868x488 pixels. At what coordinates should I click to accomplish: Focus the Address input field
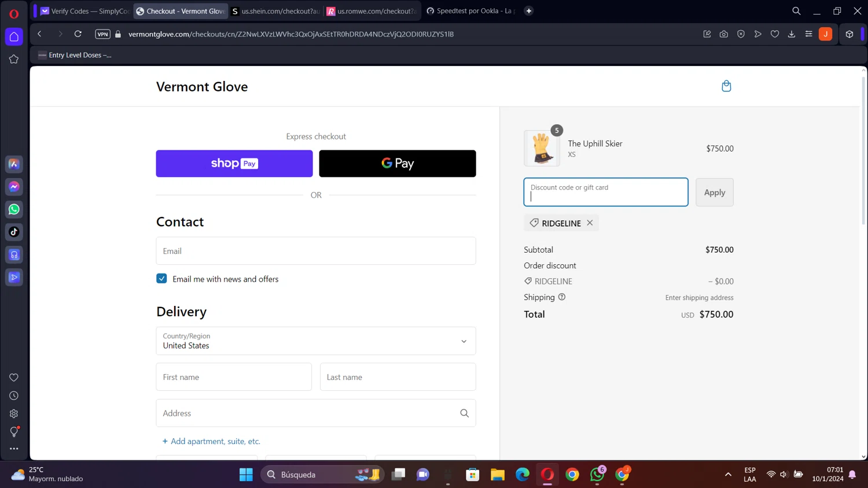[x=316, y=413]
